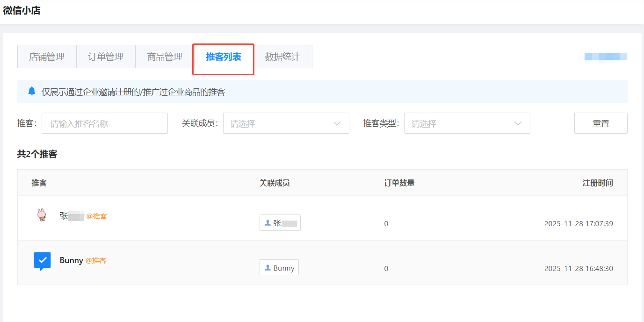Select the 数据统计 tab
Image resolution: width=644 pixels, height=322 pixels.
(x=282, y=57)
